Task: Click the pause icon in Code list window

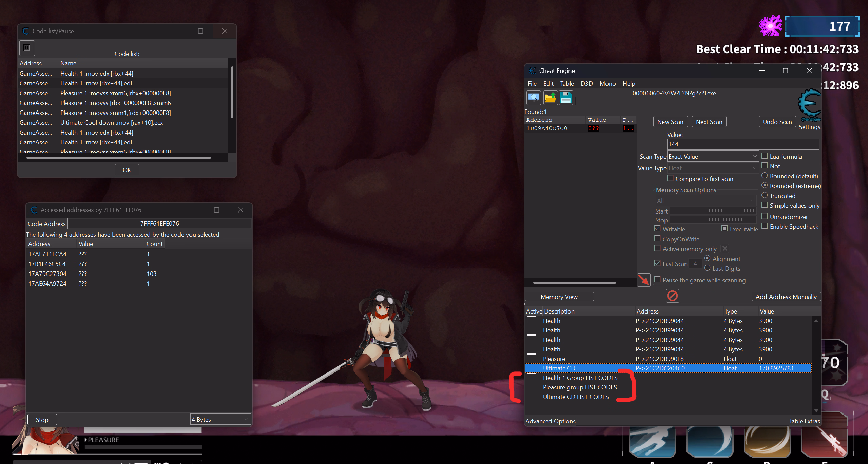Action: (x=27, y=48)
